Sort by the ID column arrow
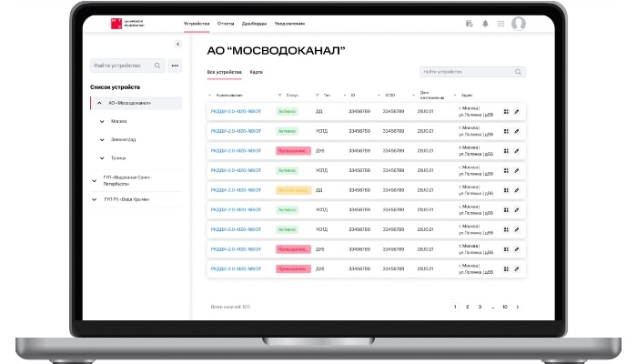The height and width of the screenshot is (364, 637). pyautogui.click(x=345, y=95)
